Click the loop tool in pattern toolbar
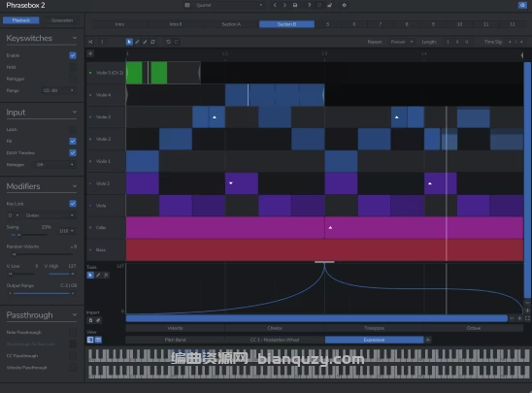This screenshot has width=532, height=393. [x=152, y=42]
